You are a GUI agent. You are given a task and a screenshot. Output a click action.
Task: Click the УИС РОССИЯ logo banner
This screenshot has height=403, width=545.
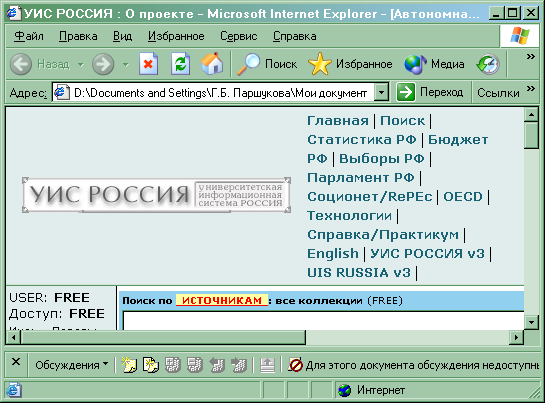pos(156,195)
